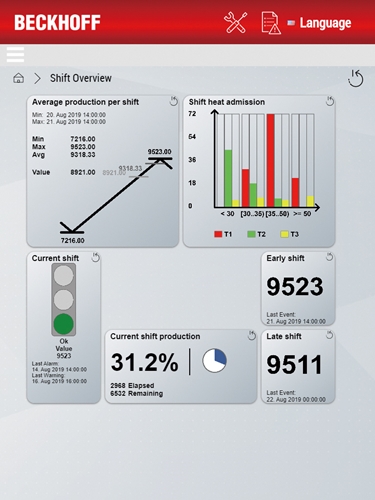The width and height of the screenshot is (375, 500).
Task: Refresh the whole Shift Overview page
Action: click(x=356, y=79)
